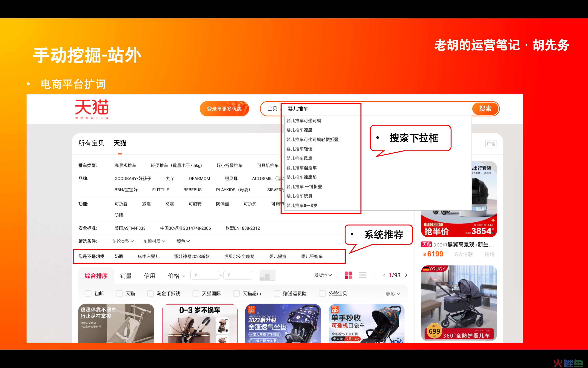Check the 天猫 filter checkbox
The image size is (588, 368).
tap(119, 294)
